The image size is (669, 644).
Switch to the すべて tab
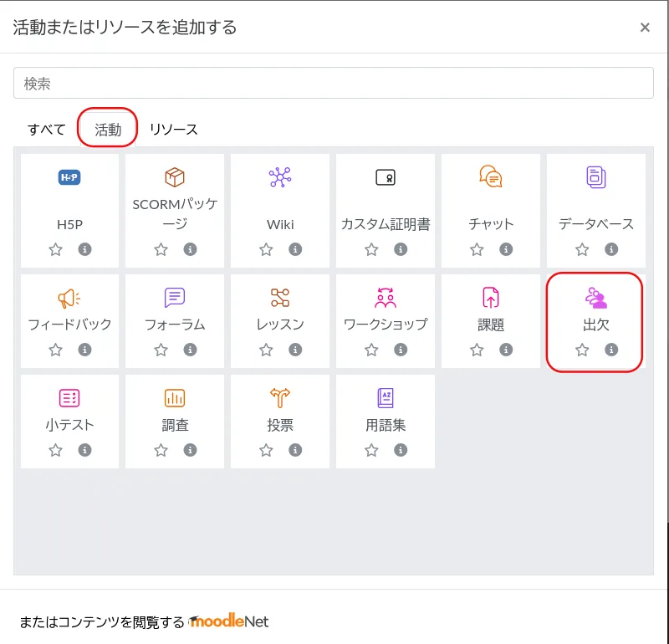[x=46, y=130]
